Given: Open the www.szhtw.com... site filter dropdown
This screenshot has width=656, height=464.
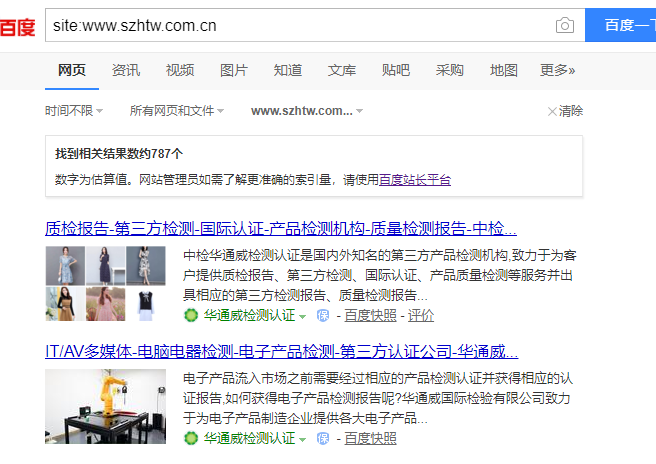Looking at the screenshot, I should 307,111.
